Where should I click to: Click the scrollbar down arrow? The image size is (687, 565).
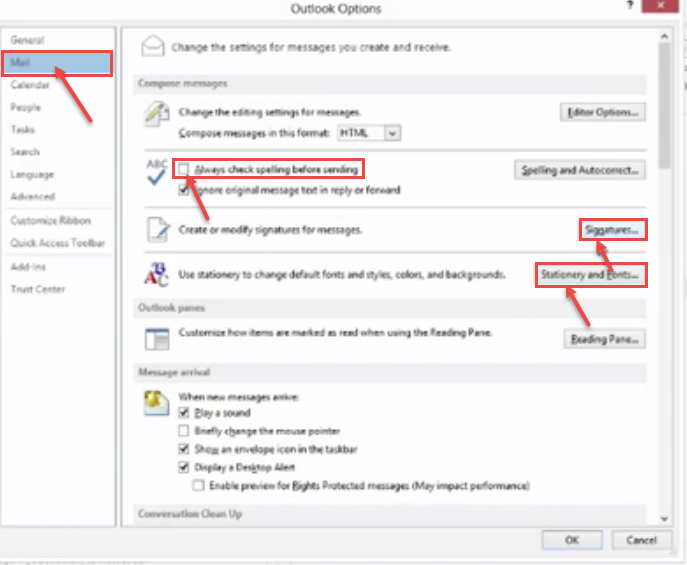point(664,519)
